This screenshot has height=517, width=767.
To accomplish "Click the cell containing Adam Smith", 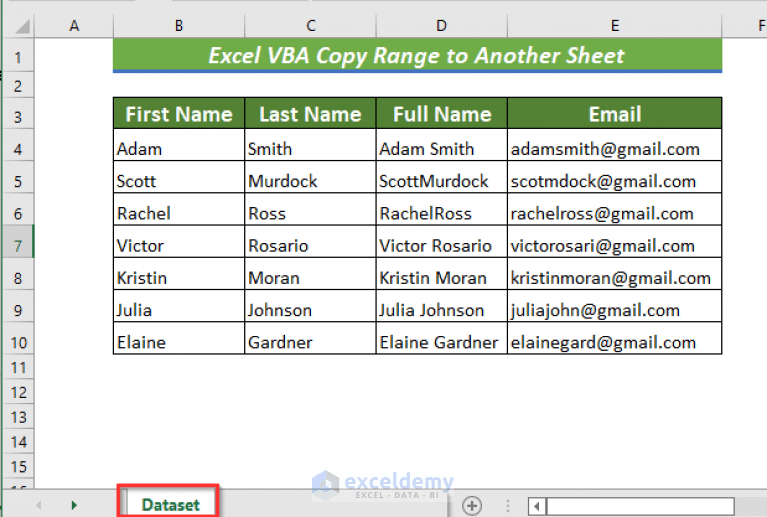I will click(442, 145).
